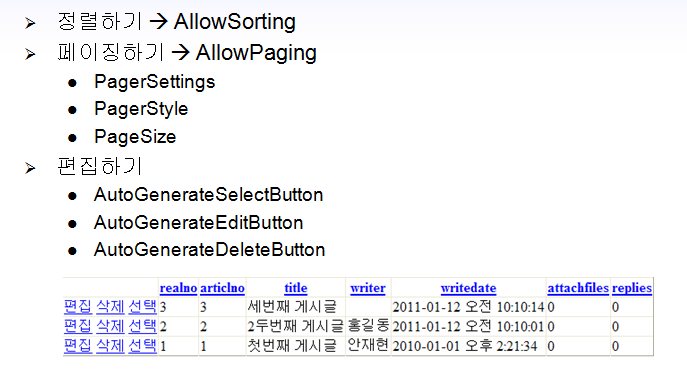Screen dimensions: 687x372
Task: Click 선택 link in 세번째 게시글 row
Action: pyautogui.click(x=142, y=306)
